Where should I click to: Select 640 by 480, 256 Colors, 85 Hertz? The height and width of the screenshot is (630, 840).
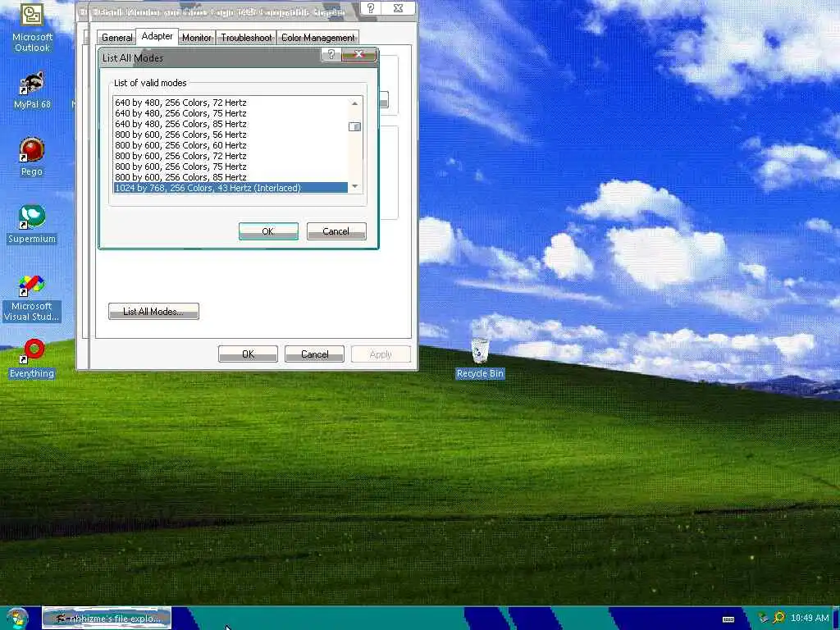pos(231,124)
